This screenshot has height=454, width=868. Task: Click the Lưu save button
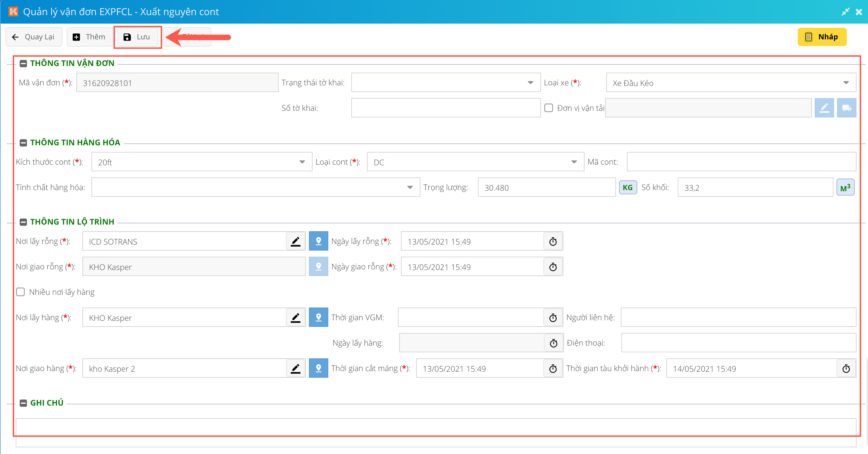coord(137,37)
